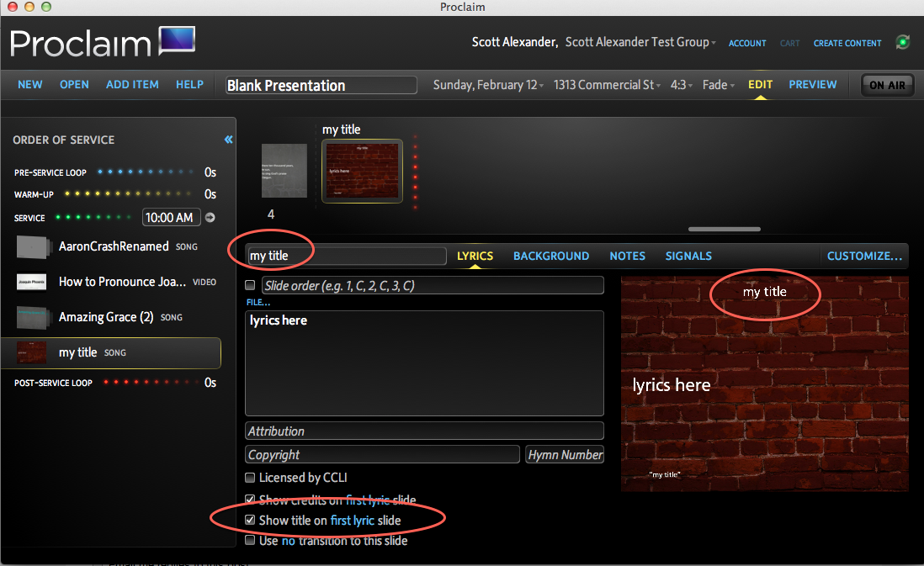The image size is (924, 566).
Task: Click the Post-Service Loop dotted timeline
Action: 150,382
